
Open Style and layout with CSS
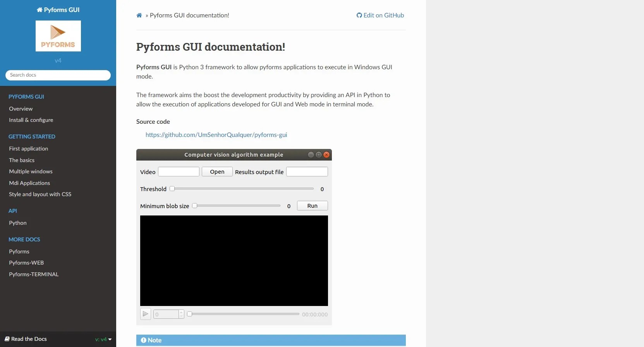click(x=40, y=194)
